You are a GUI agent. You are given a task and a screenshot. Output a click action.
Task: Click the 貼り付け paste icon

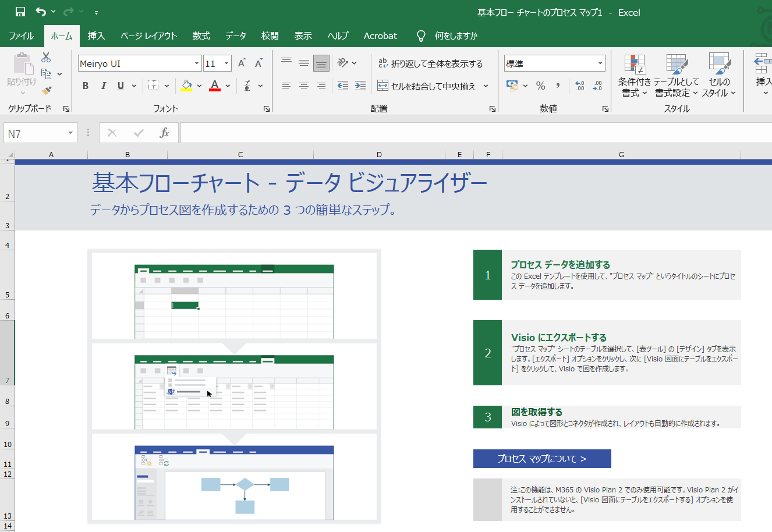[x=22, y=63]
